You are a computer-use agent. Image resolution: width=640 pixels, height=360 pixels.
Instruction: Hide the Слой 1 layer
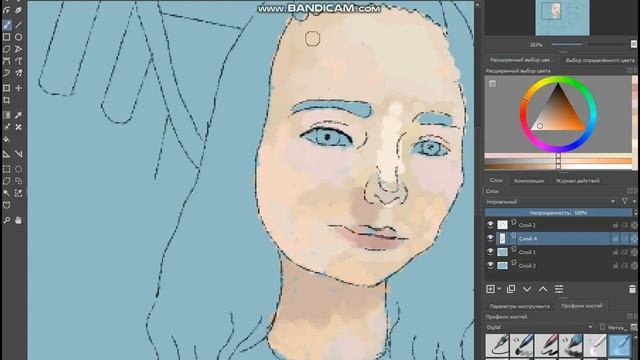tap(490, 252)
